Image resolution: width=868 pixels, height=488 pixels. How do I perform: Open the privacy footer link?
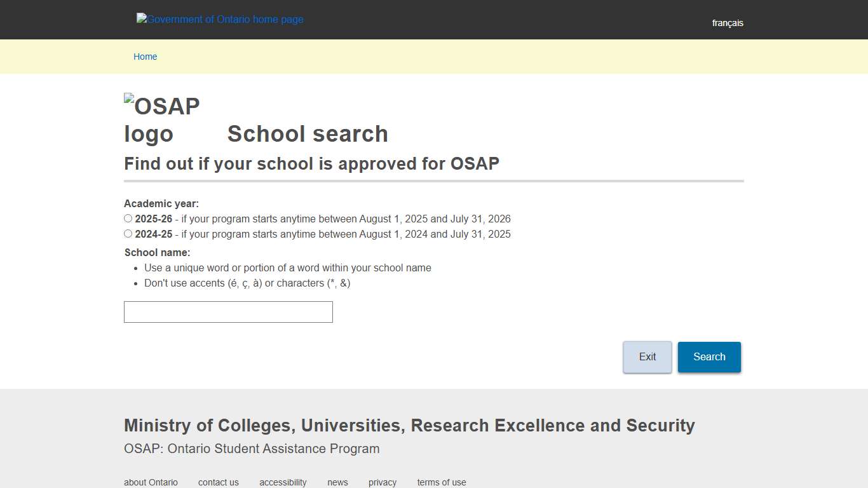click(x=382, y=482)
